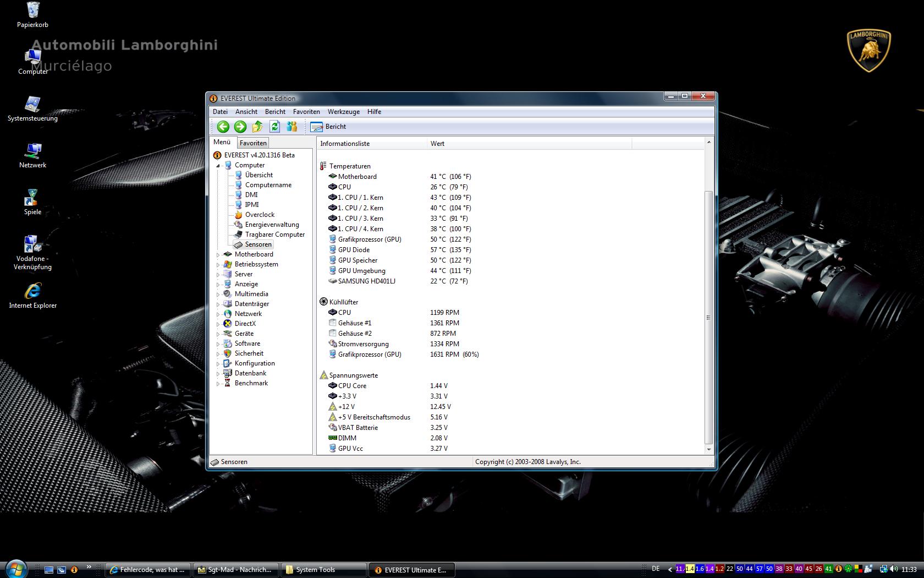924x578 pixels.
Task: Select the Internet Explorer desktop icon
Action: click(32, 296)
